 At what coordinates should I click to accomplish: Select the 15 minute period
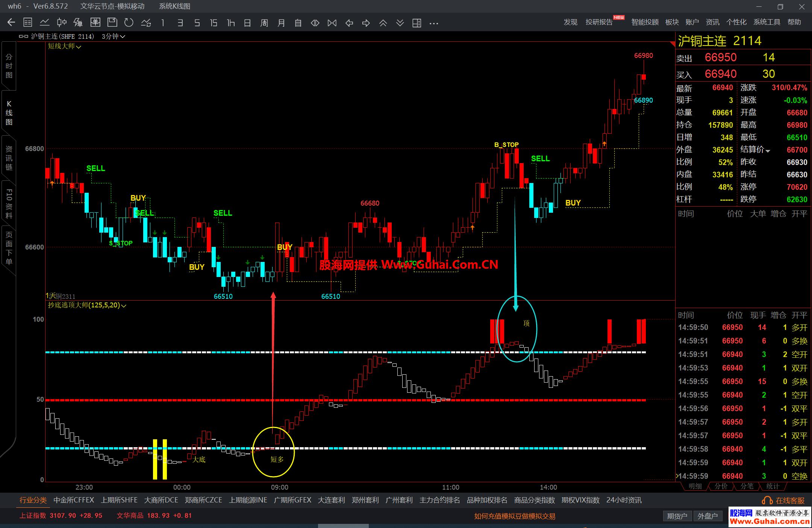(214, 23)
